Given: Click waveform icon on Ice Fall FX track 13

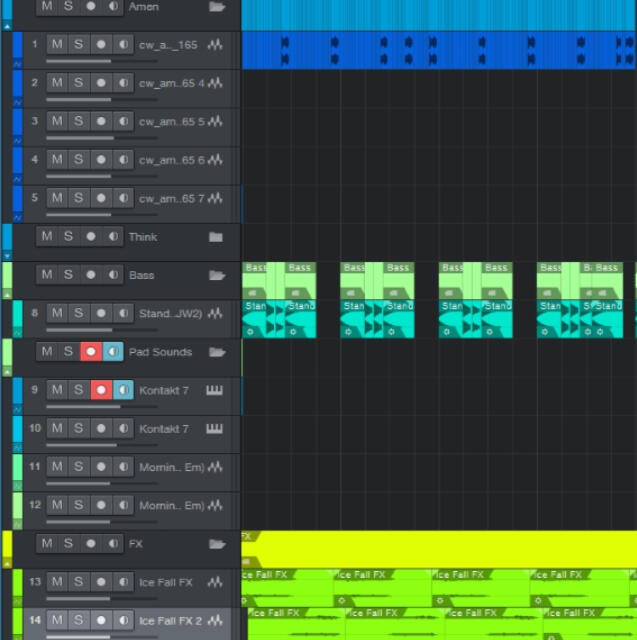Looking at the screenshot, I should tap(215, 582).
